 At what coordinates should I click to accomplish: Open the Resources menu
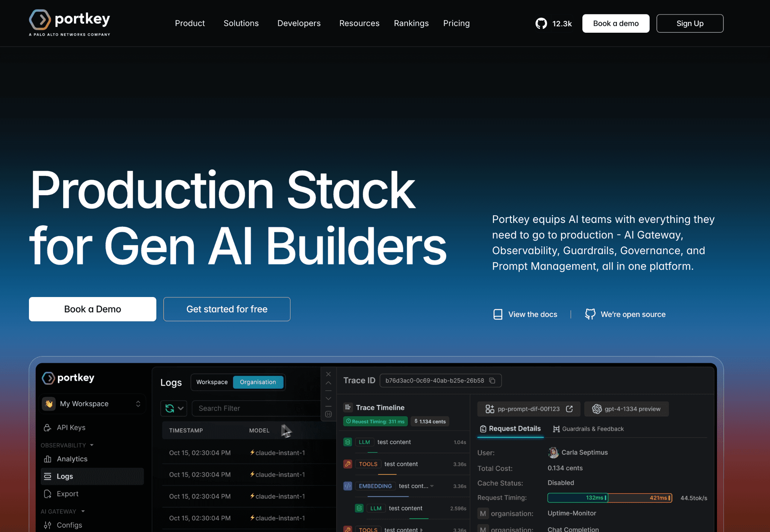359,23
